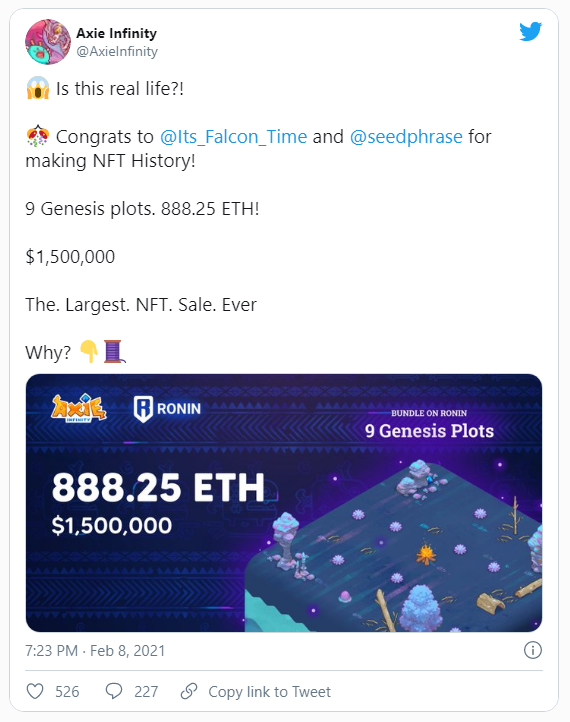Click Copy link to Tweet

(x=269, y=692)
